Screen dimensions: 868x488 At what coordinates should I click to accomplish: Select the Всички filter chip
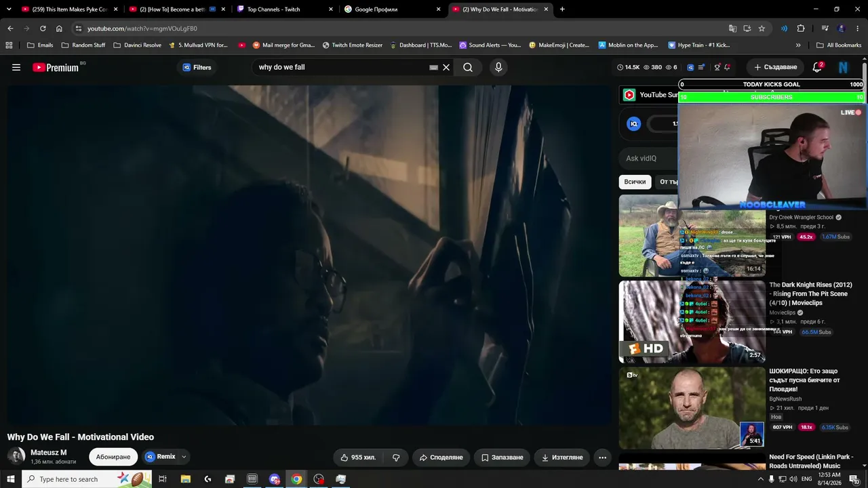(635, 182)
